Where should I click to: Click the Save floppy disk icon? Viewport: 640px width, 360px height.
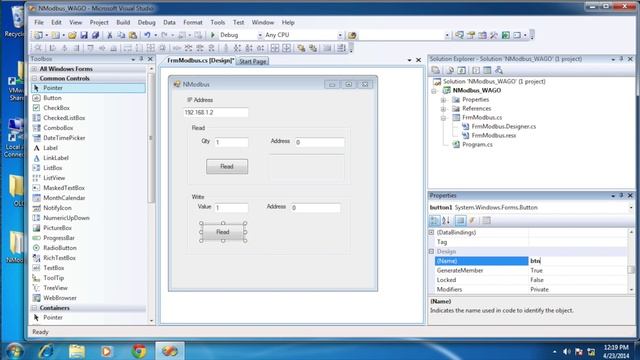pos(84,36)
